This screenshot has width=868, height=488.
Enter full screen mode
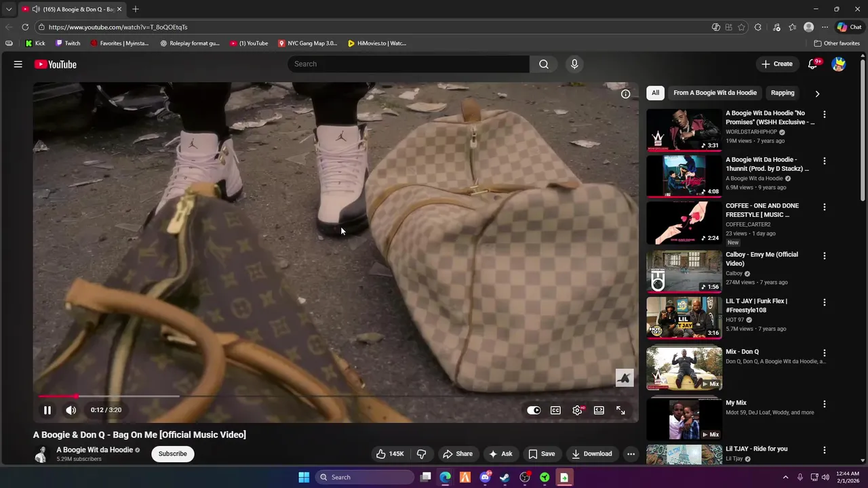point(620,410)
